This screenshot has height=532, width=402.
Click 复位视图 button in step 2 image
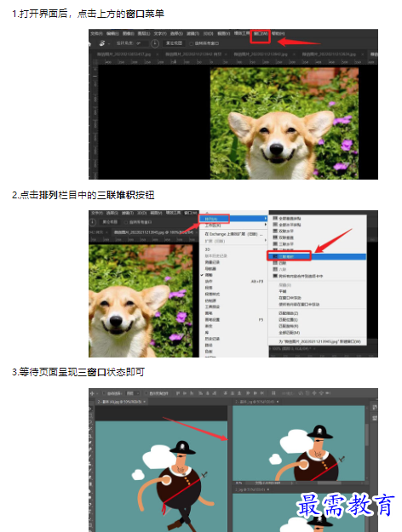click(110, 222)
